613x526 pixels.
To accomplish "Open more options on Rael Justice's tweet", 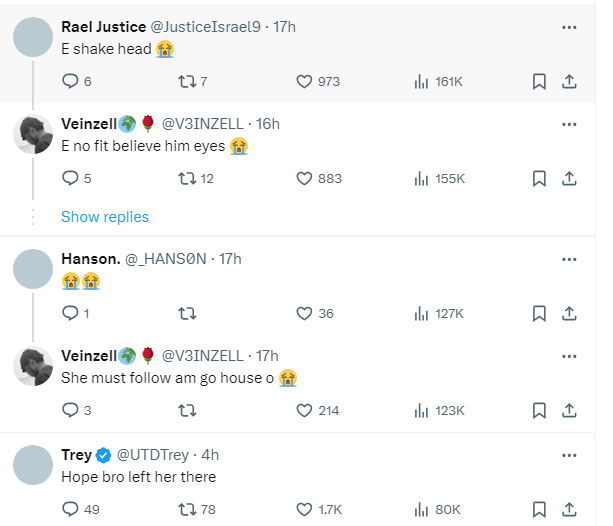I will pos(569,27).
